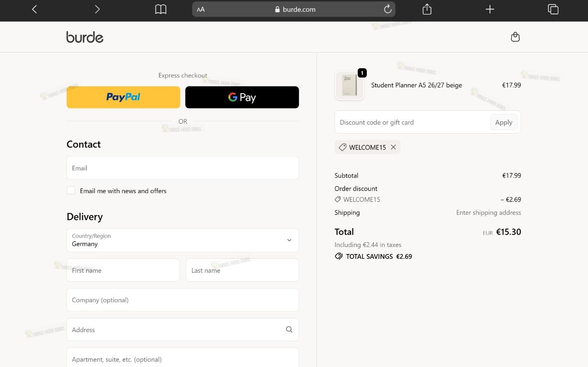Click the Delivery heading
This screenshot has height=367, width=588.
pos(85,217)
